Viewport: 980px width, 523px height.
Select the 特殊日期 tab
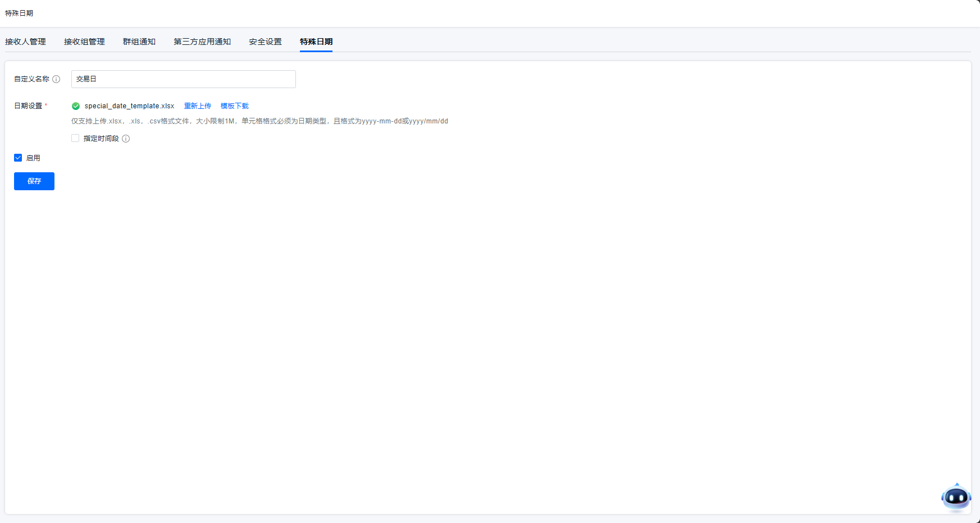[316, 42]
